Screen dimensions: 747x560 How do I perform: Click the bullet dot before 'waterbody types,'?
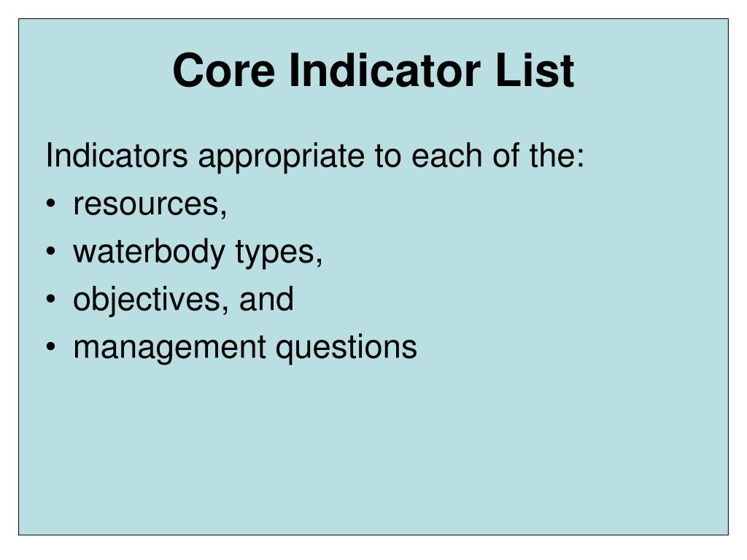click(x=51, y=252)
